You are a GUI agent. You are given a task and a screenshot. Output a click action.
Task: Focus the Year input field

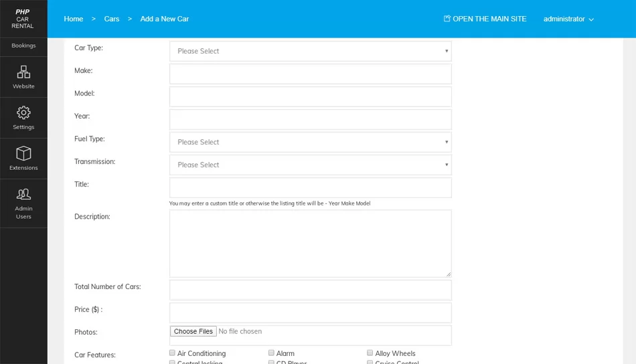[x=310, y=119]
